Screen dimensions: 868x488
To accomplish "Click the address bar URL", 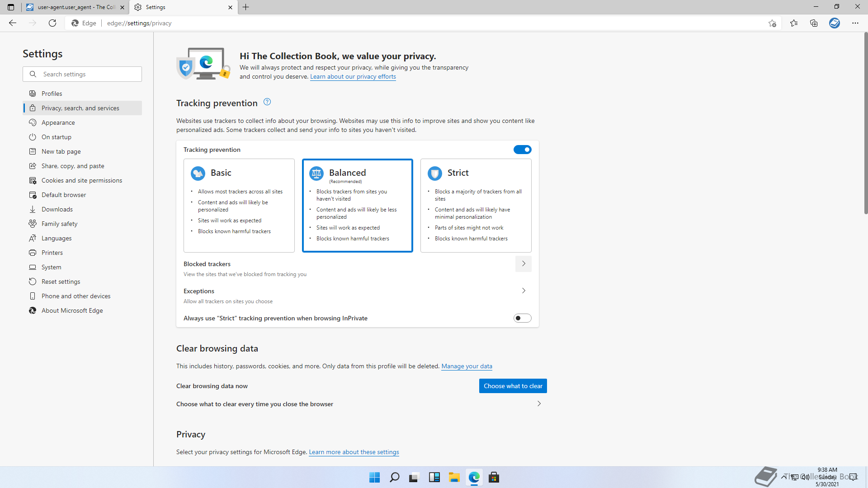I will coord(139,23).
